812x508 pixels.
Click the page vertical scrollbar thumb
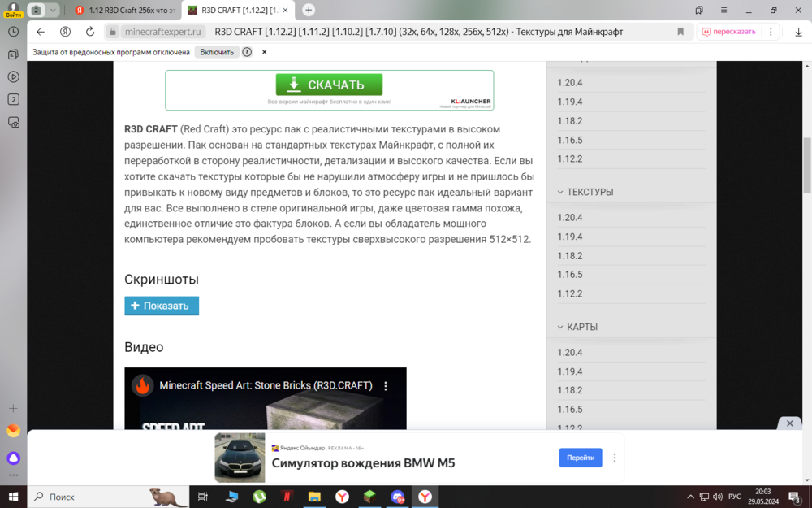point(807,164)
